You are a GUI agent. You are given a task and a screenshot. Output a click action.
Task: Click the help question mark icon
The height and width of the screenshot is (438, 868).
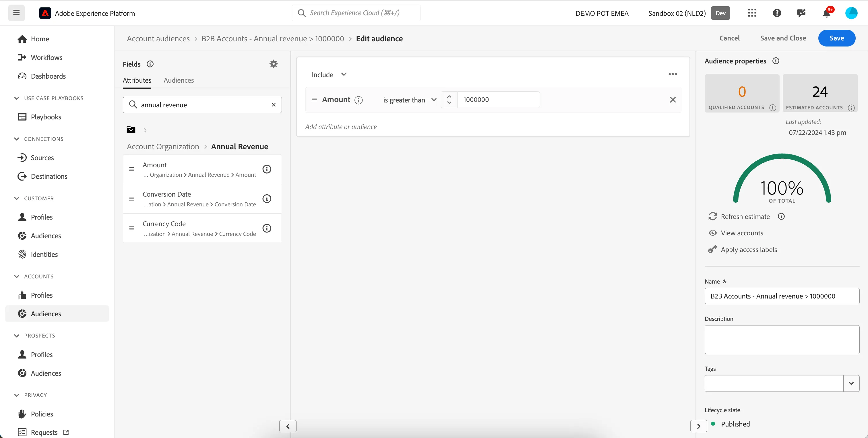click(777, 13)
